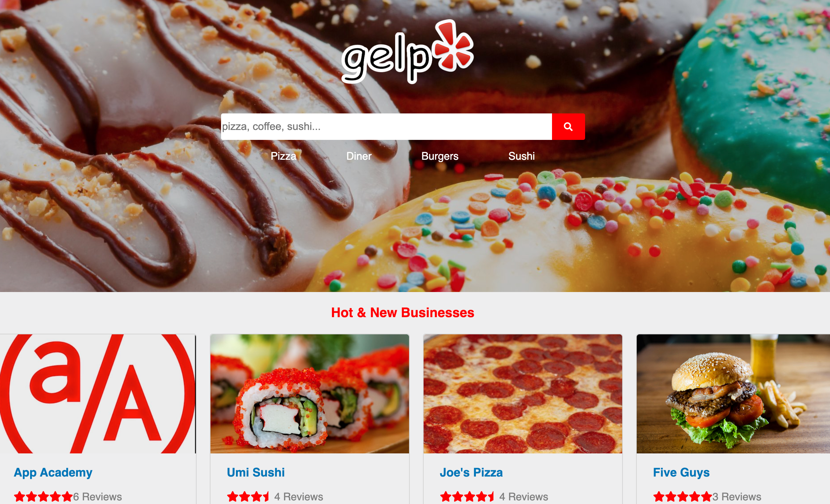This screenshot has height=504, width=830.
Task: Click Umi Sushi's star rating
Action: pyautogui.click(x=248, y=497)
